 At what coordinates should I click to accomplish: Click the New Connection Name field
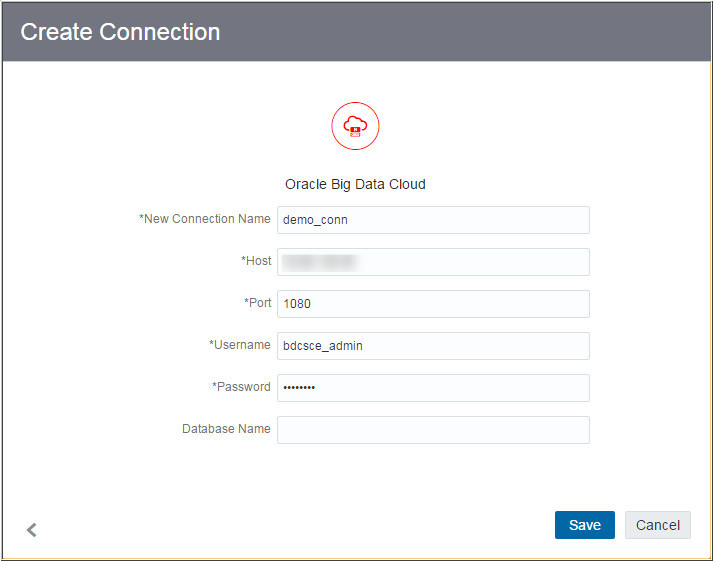[x=433, y=220]
